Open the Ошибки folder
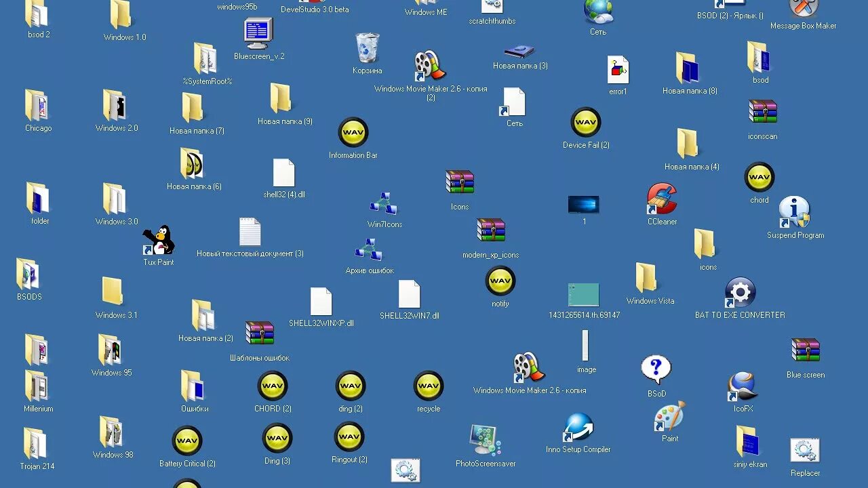 pyautogui.click(x=193, y=386)
